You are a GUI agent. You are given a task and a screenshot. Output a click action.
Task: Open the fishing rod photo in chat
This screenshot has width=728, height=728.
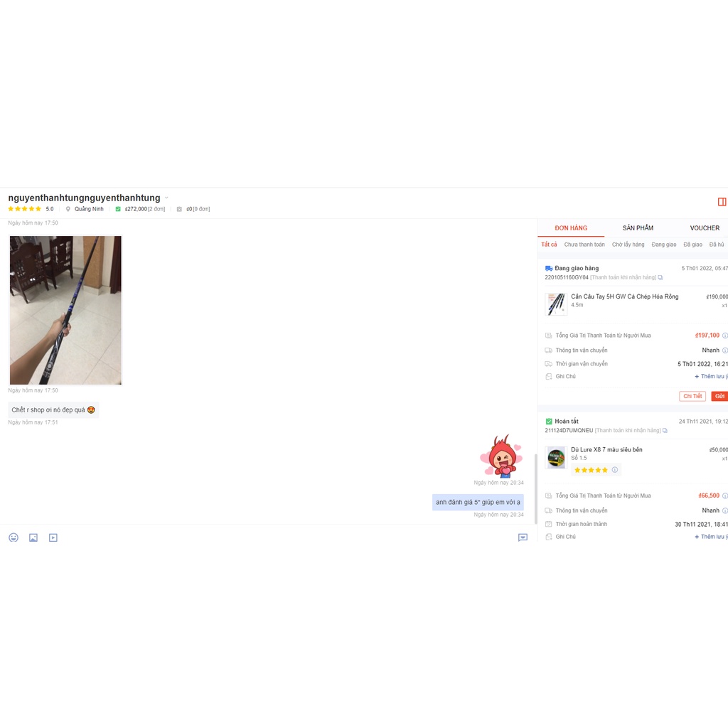coord(65,310)
